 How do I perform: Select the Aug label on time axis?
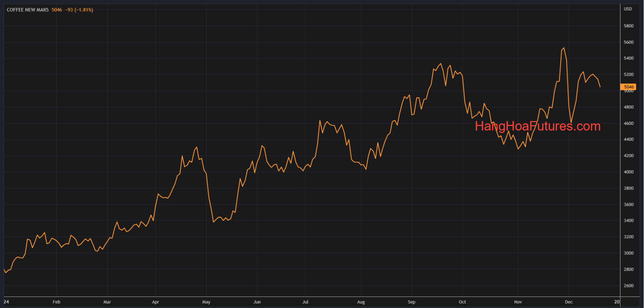click(361, 302)
